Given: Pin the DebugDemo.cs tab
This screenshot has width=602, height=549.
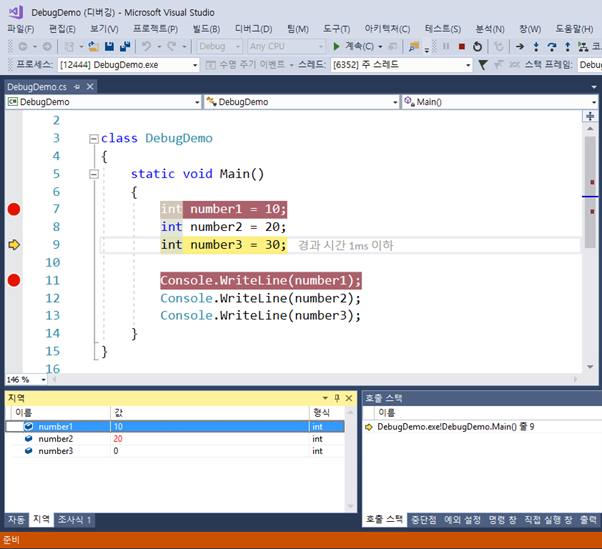Looking at the screenshot, I should click(x=75, y=87).
